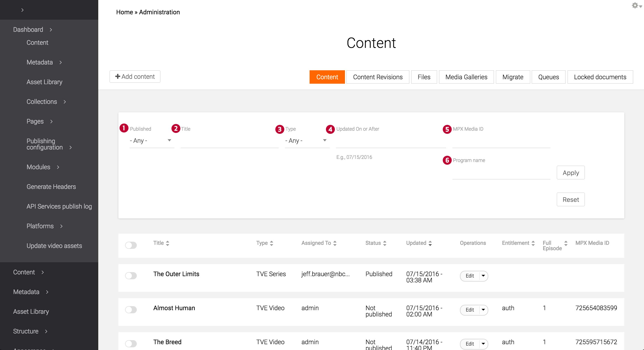Viewport: 644px width, 350px height.
Task: Expand the Collections sidebar submenu
Action: (x=65, y=102)
